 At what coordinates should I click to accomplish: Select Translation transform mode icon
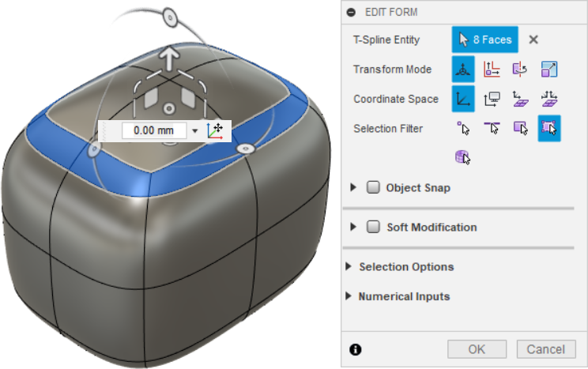pyautogui.click(x=492, y=70)
